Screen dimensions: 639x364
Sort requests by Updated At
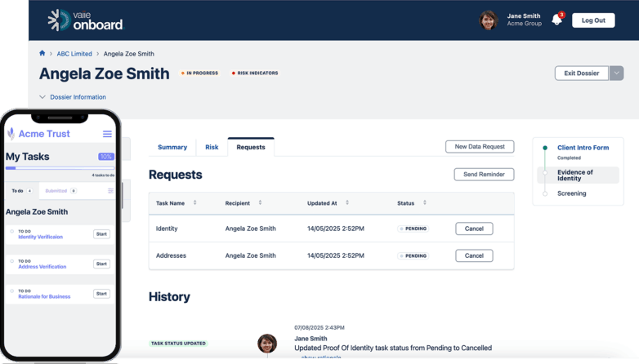347,202
